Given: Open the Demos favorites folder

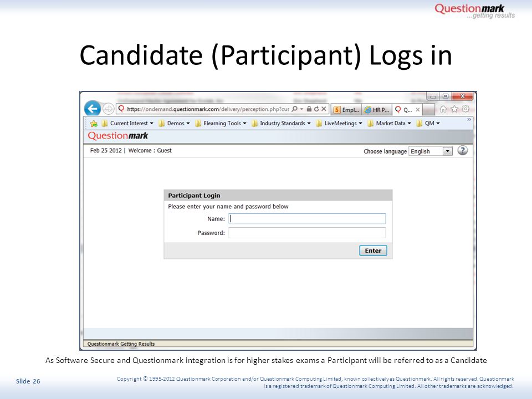Looking at the screenshot, I should click(175, 124).
